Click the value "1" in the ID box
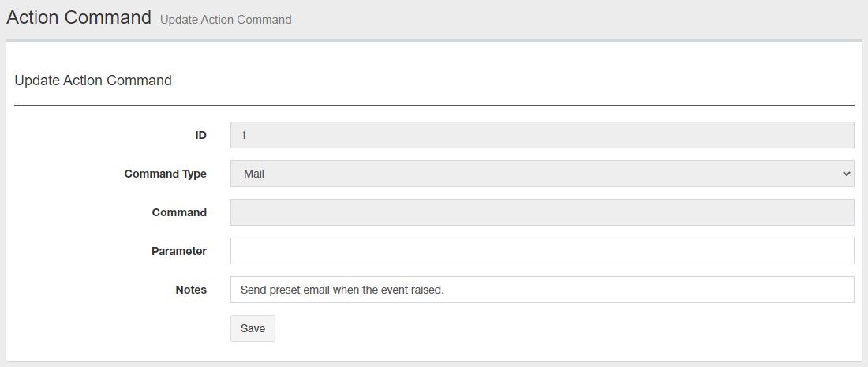868x367 pixels. point(244,135)
